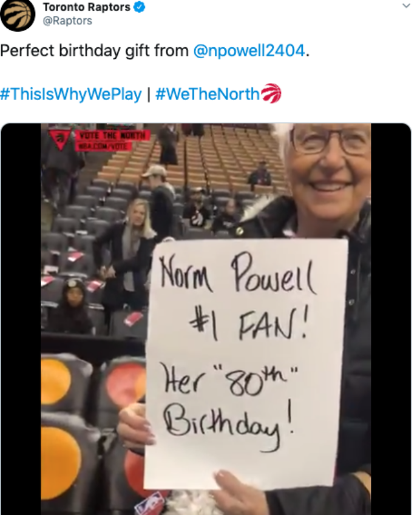
Task: Click the red triangle Raptors logo overlay
Action: [60, 140]
